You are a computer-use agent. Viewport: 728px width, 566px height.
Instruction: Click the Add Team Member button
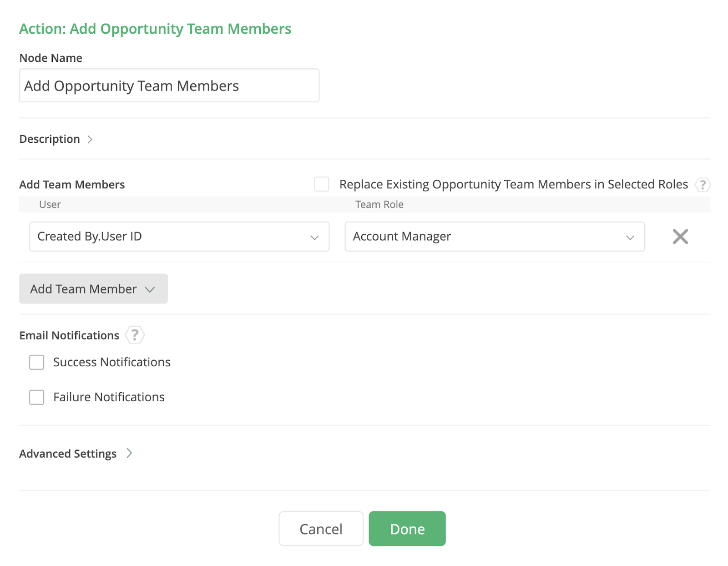tap(84, 289)
